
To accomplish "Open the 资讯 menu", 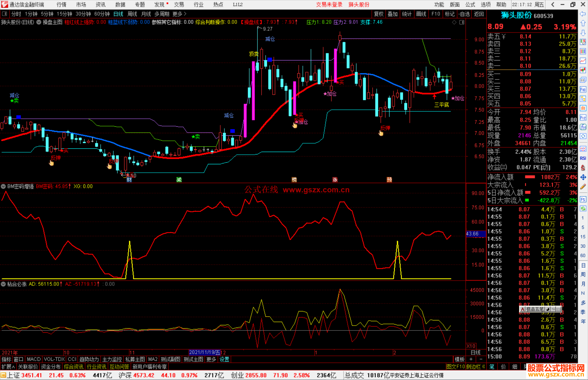I will click(x=101, y=5).
